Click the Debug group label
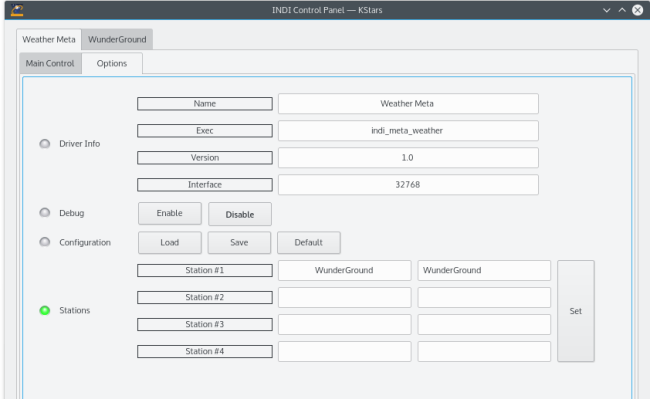Viewport: 650px width, 399px height. pos(72,213)
